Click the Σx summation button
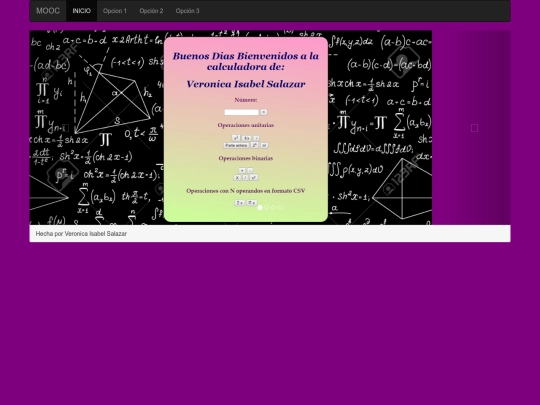The image size is (540, 405). 239,203
